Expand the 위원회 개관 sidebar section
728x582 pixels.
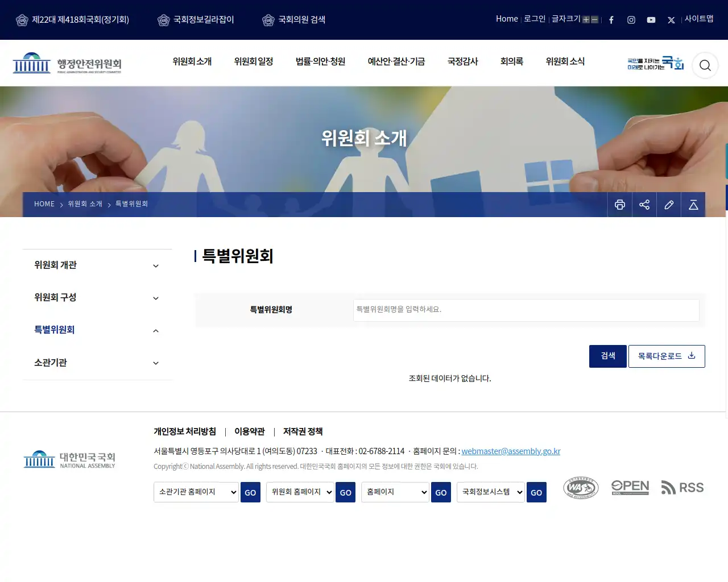(x=97, y=265)
